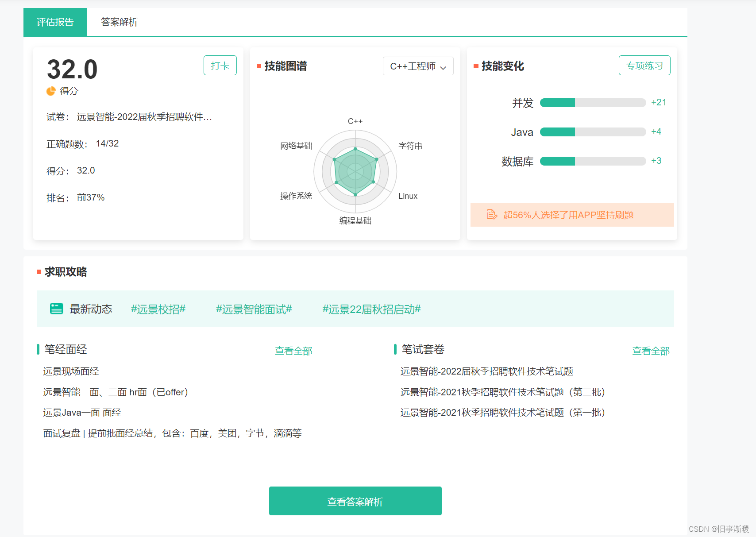The image size is (756, 537).
Task: Click the 14/32 correct count value
Action: (x=107, y=143)
